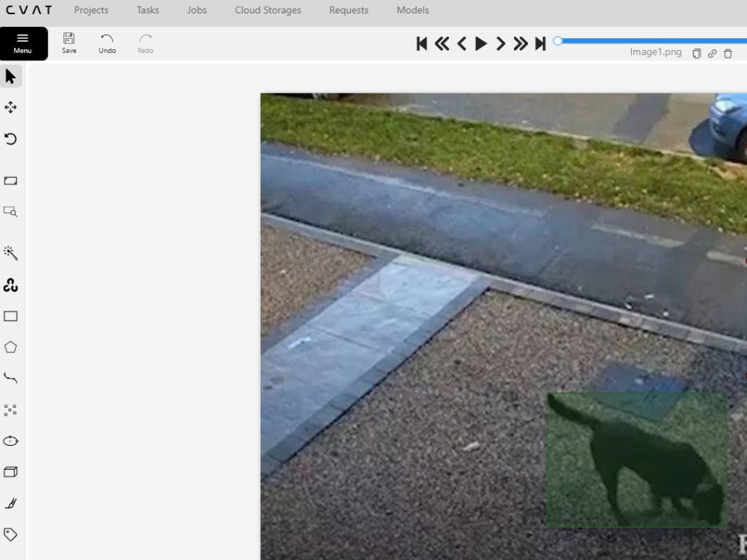Screen dimensions: 747x560
Task: Pick the Draw ellipse tool
Action: (x=10, y=441)
